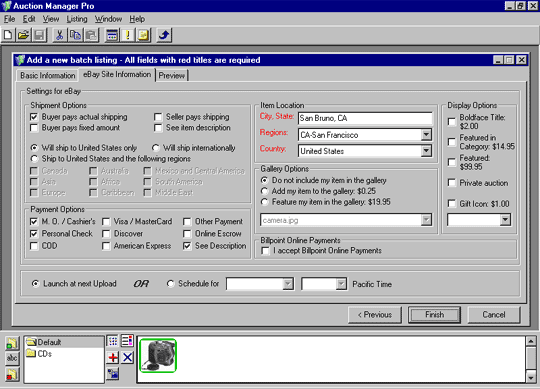The image size is (540, 389).
Task: Click the Paste clipboard toolbar icon
Action: (91, 35)
